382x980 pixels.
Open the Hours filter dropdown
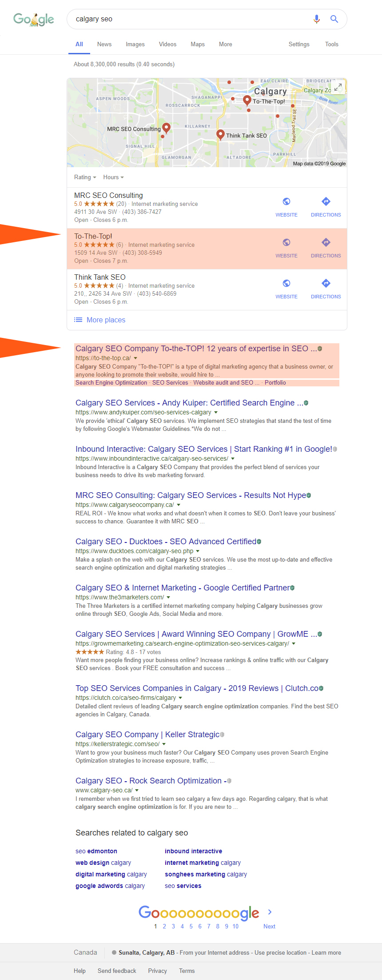tap(113, 177)
